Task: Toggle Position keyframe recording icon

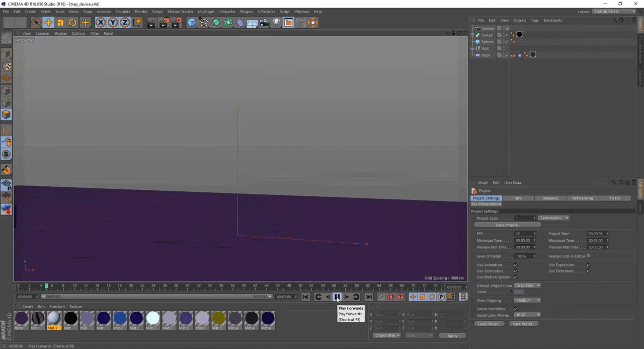Action: click(413, 297)
